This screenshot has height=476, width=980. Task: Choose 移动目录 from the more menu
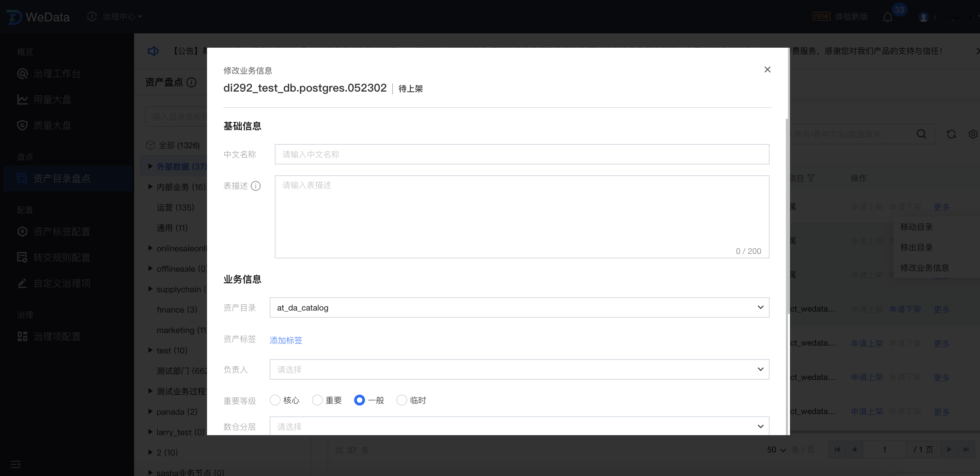coord(916,227)
